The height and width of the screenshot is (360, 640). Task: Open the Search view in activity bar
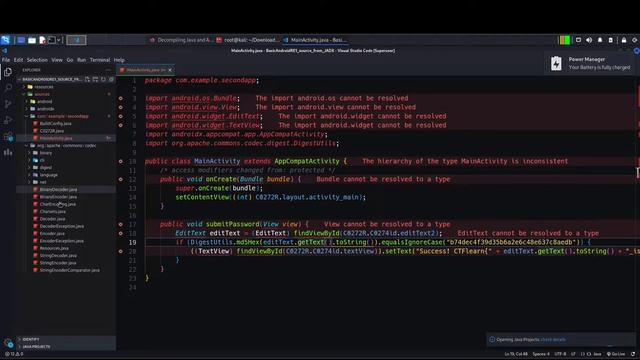click(8, 87)
